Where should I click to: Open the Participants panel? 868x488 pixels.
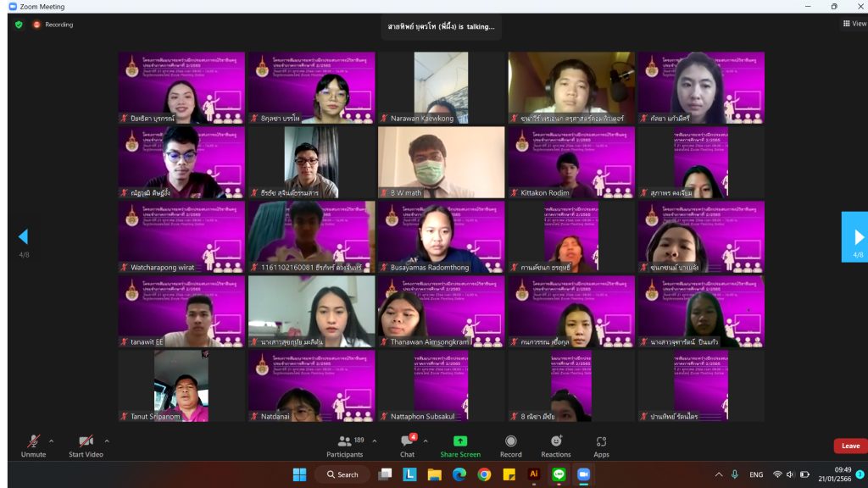pos(344,446)
